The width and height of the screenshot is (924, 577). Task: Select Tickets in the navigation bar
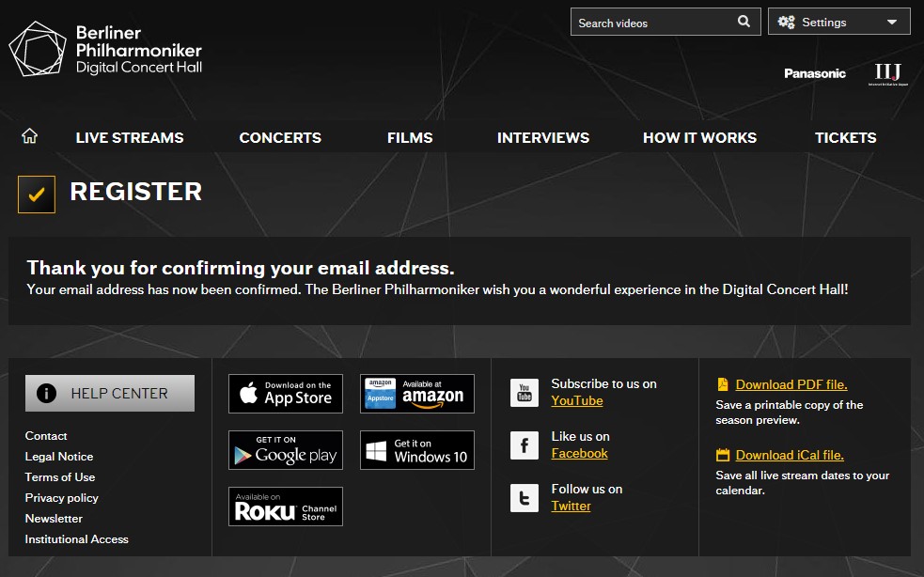(x=845, y=137)
